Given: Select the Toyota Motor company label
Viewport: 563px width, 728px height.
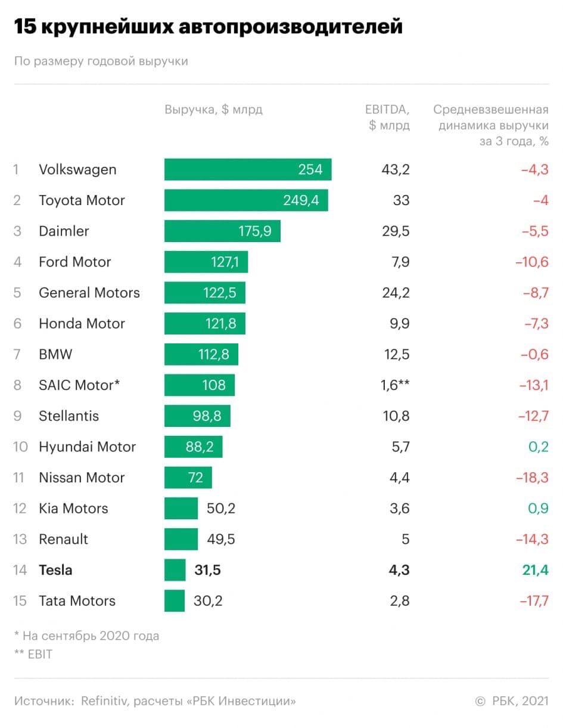Looking at the screenshot, I should coord(82,200).
